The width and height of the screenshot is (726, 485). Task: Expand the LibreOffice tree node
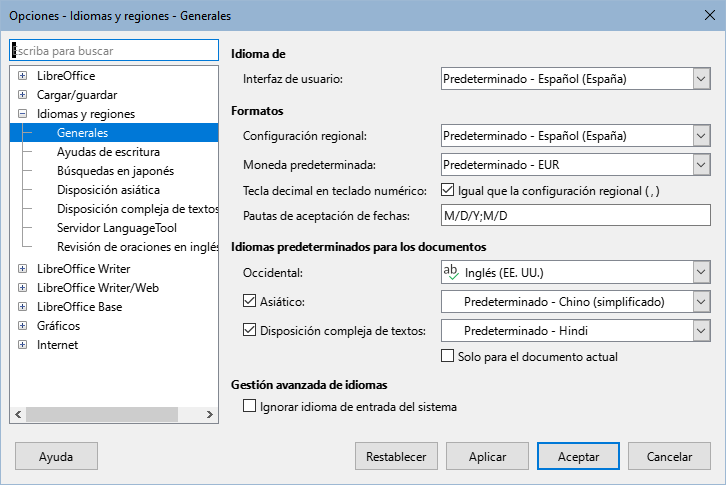pyautogui.click(x=22, y=76)
